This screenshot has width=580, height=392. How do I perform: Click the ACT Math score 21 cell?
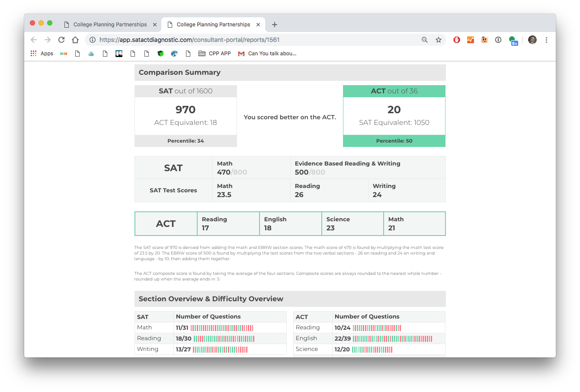click(x=414, y=223)
